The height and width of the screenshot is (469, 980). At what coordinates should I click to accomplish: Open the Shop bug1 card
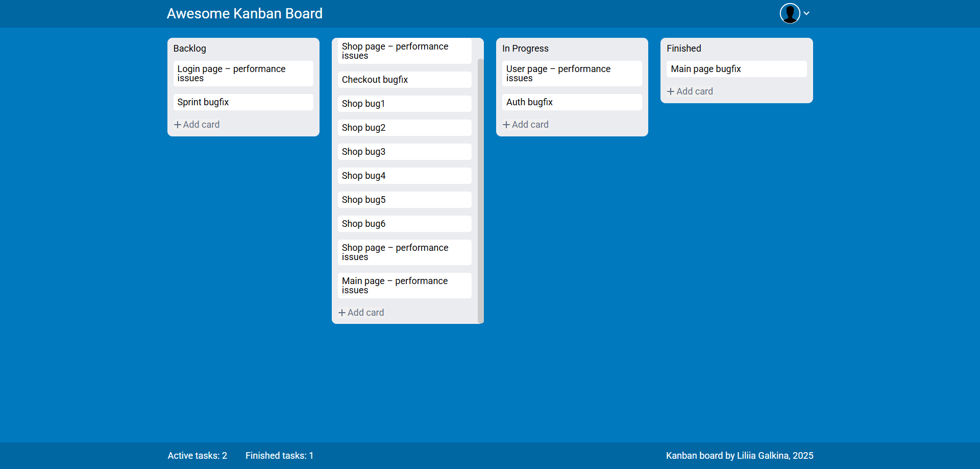click(404, 104)
